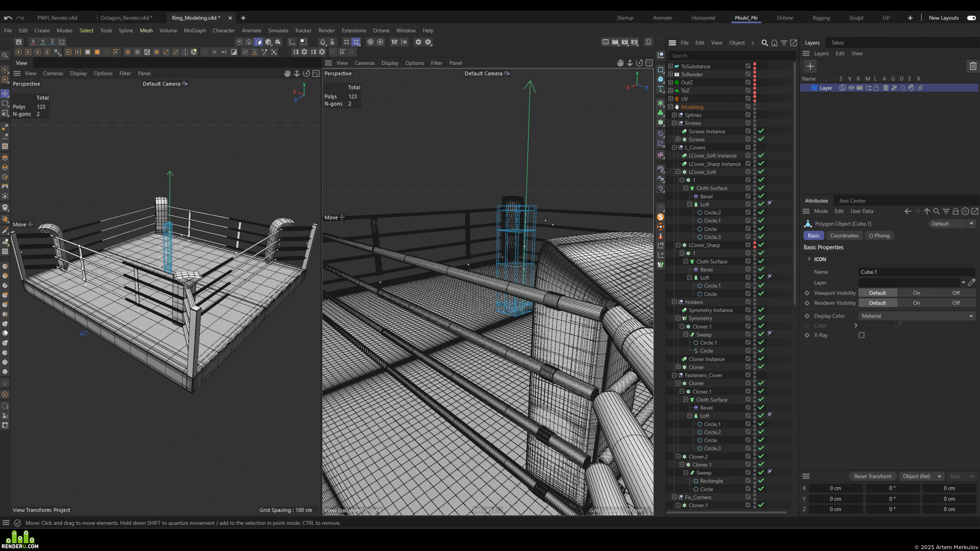Click the Name field containing Cube.1
980x551 pixels.
917,272
